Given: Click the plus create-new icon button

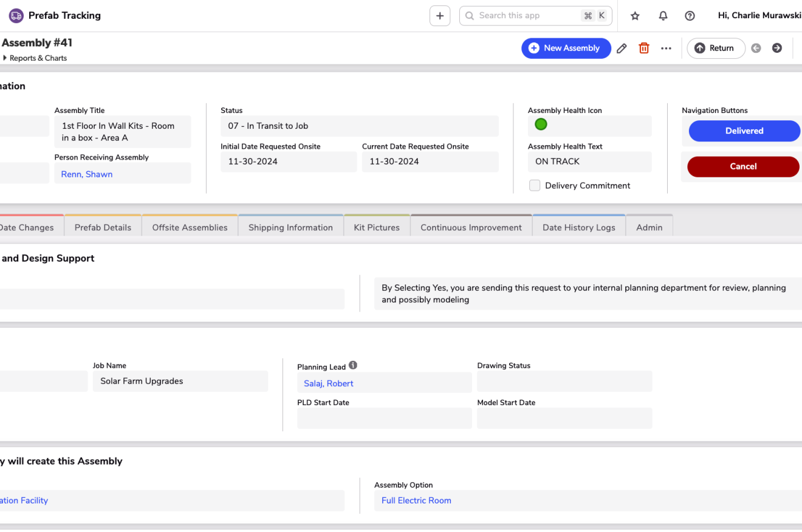Looking at the screenshot, I should tap(440, 16).
